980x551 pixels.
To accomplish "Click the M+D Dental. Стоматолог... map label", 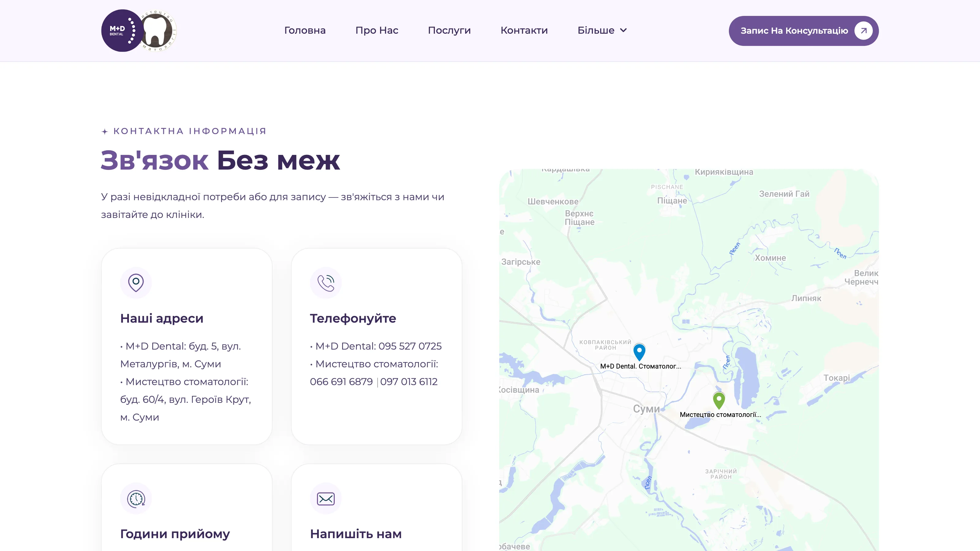I will pos(641,366).
